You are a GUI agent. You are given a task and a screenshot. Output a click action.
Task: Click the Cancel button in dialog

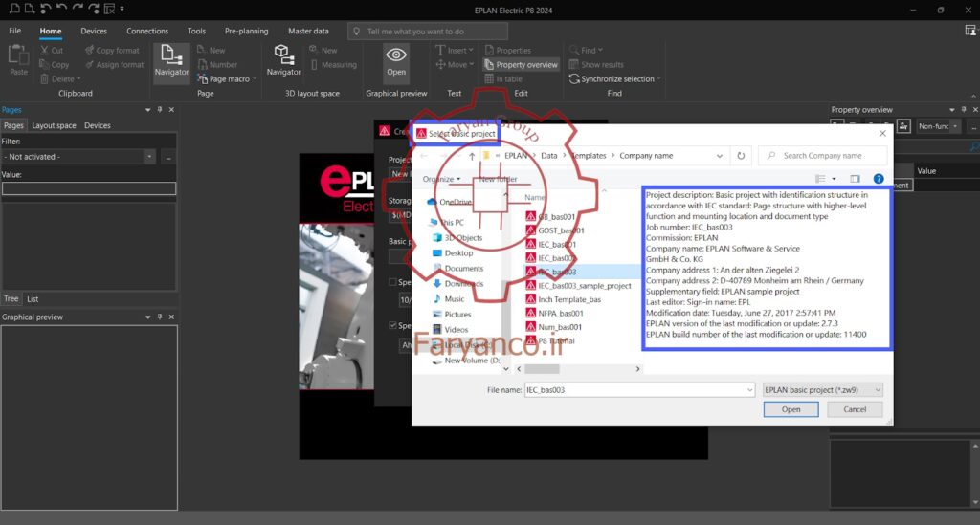click(x=855, y=409)
